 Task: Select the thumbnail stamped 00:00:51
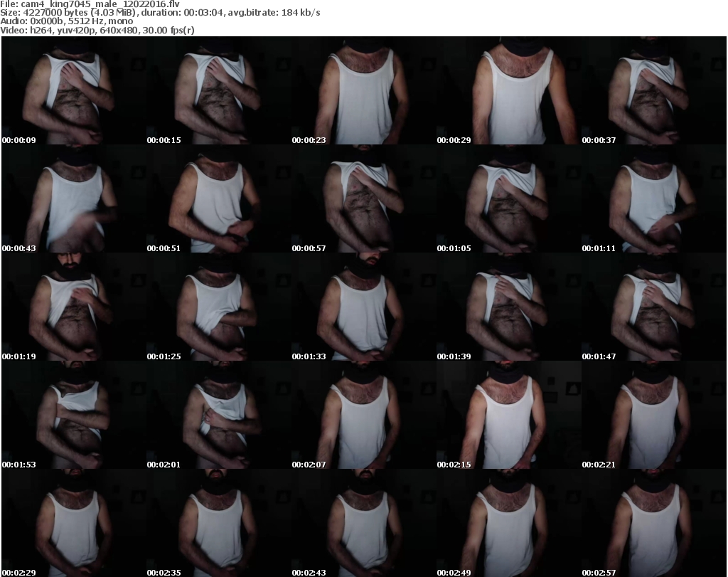pyautogui.click(x=219, y=198)
